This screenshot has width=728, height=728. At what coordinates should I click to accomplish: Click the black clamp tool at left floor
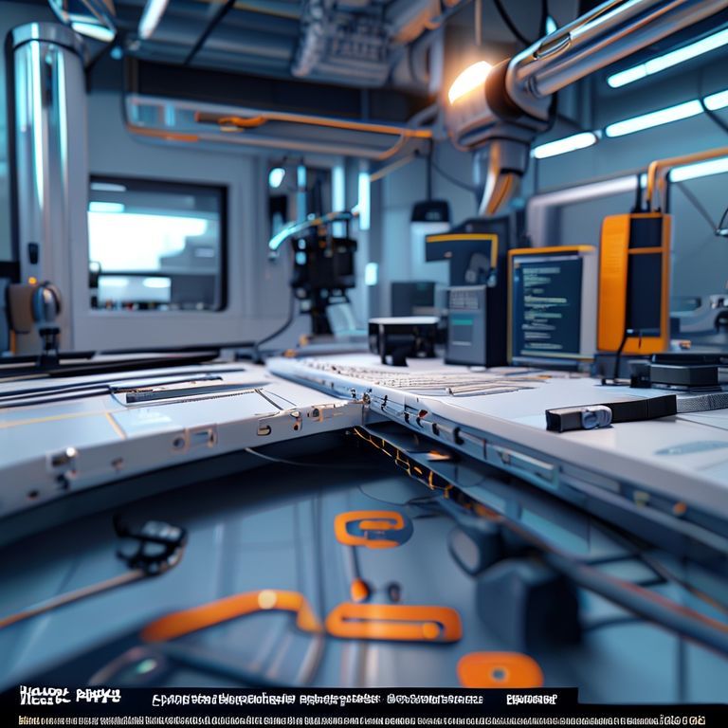(x=150, y=547)
